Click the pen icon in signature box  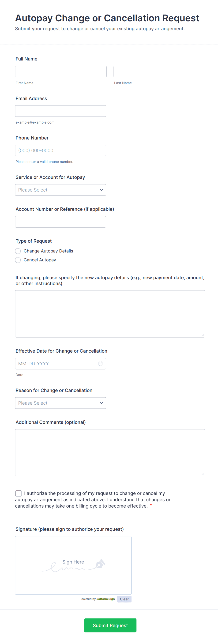click(x=100, y=564)
